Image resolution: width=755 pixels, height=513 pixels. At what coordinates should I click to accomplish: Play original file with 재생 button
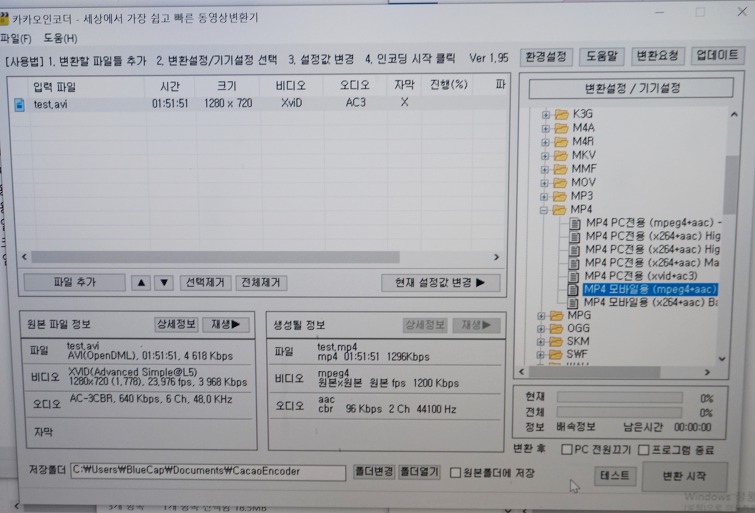(226, 324)
